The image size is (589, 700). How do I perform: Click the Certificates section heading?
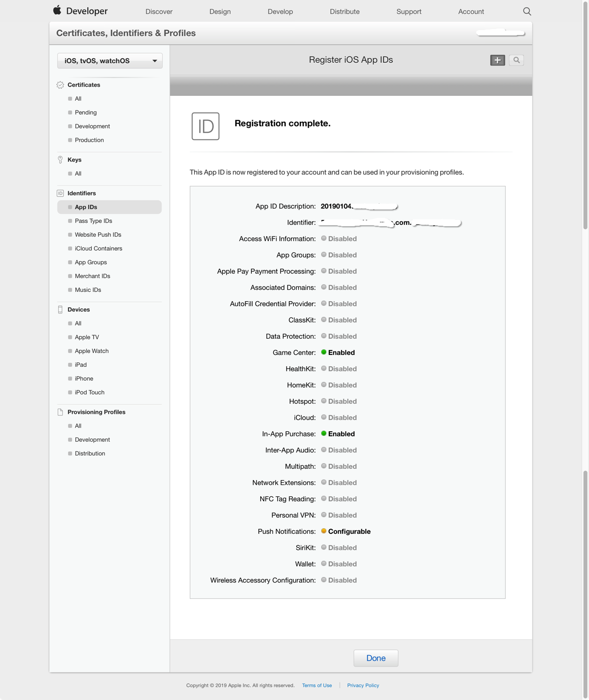click(84, 85)
